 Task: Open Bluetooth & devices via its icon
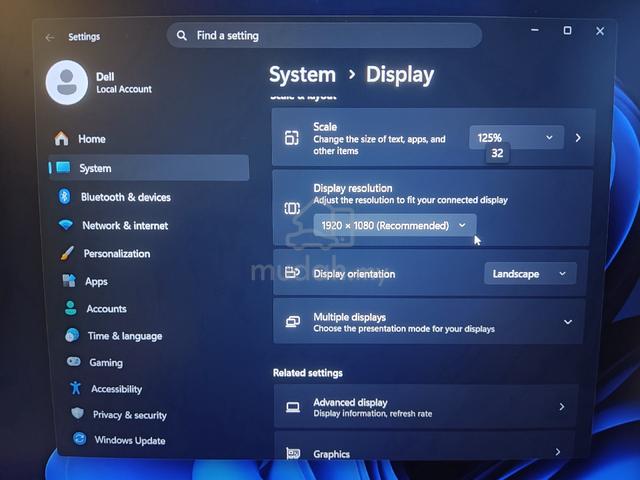pyautogui.click(x=64, y=197)
